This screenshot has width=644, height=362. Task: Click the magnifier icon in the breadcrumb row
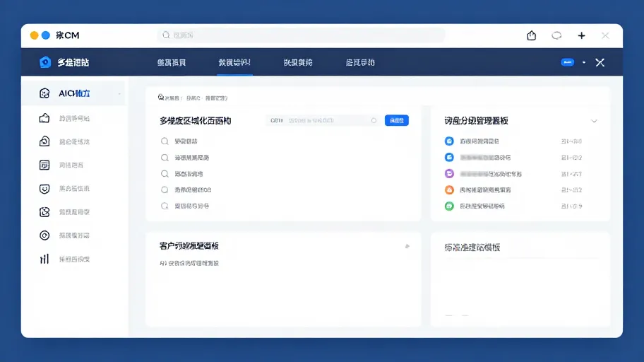161,98
